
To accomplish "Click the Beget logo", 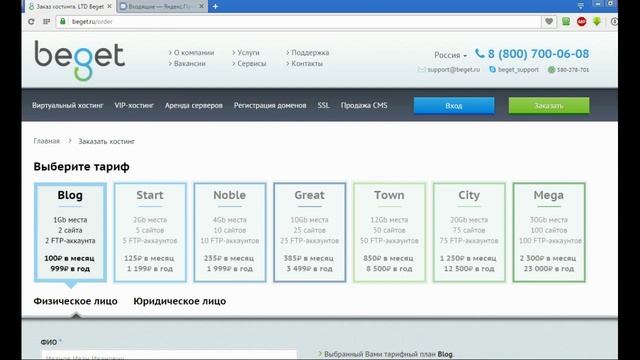I will click(80, 60).
